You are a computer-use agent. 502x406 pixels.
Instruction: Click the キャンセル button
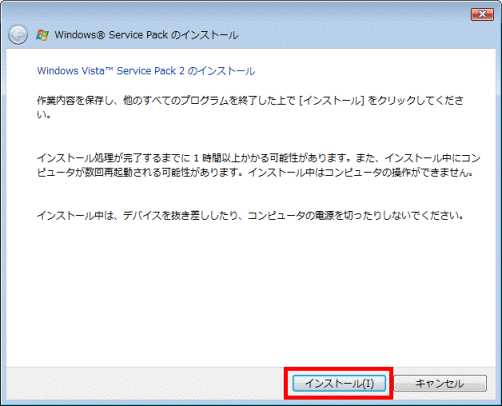440,383
